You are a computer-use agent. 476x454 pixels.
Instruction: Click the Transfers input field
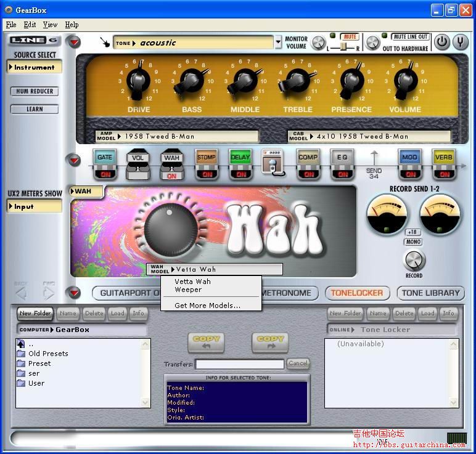click(x=240, y=364)
